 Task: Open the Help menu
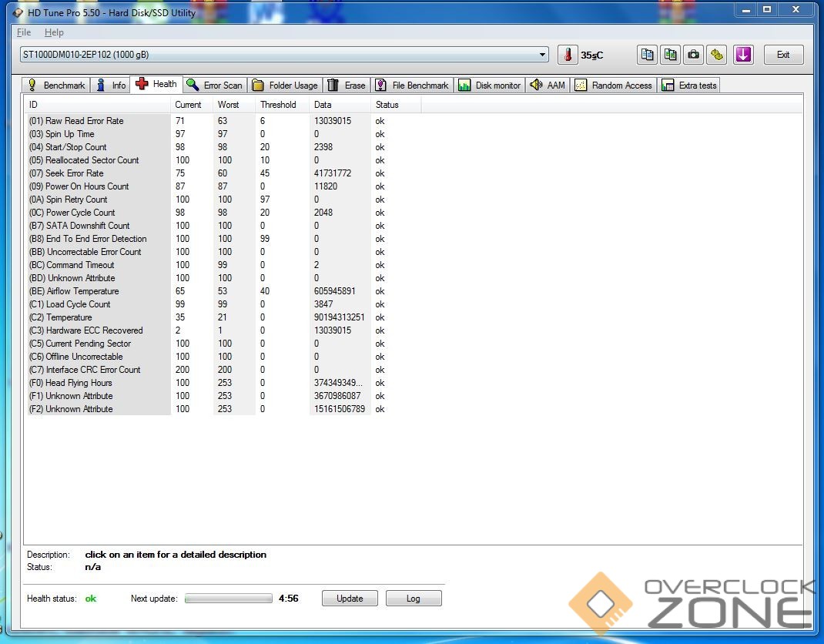point(54,32)
